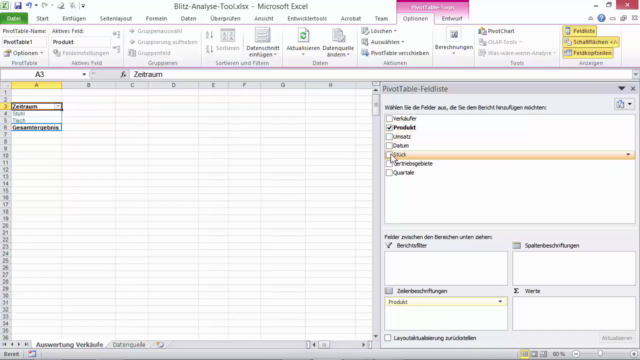Expand the formula bar
The width and height of the screenshot is (640, 360).
click(x=636, y=74)
